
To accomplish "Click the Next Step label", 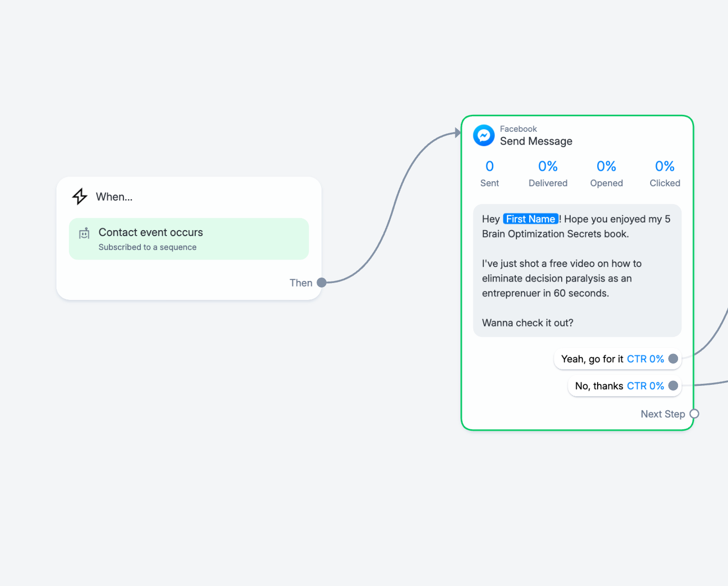I will (663, 414).
